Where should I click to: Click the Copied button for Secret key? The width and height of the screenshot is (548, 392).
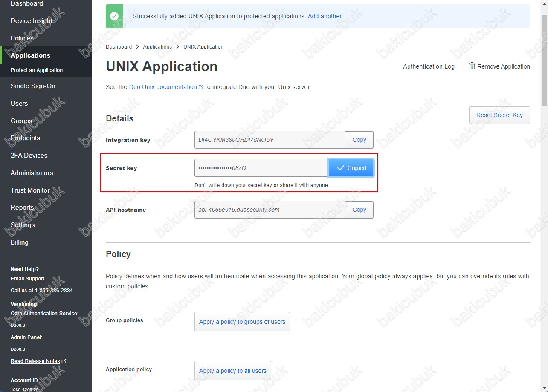coord(351,168)
